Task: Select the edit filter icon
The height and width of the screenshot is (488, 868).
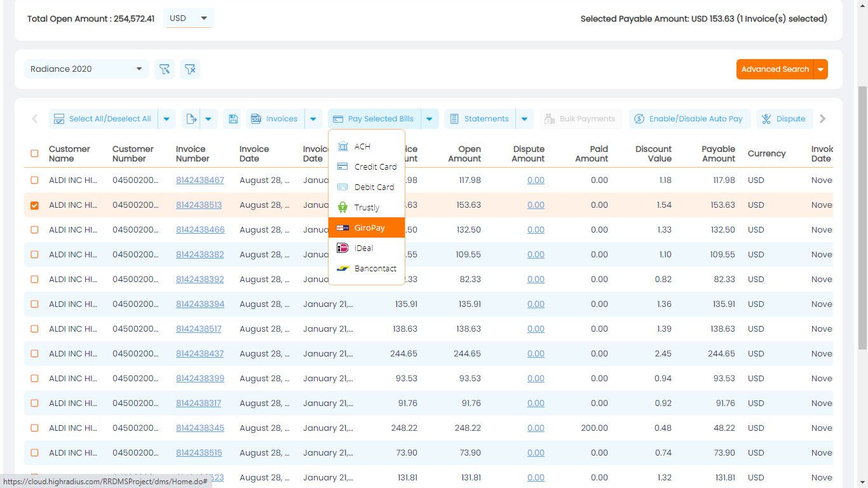Action: click(165, 69)
